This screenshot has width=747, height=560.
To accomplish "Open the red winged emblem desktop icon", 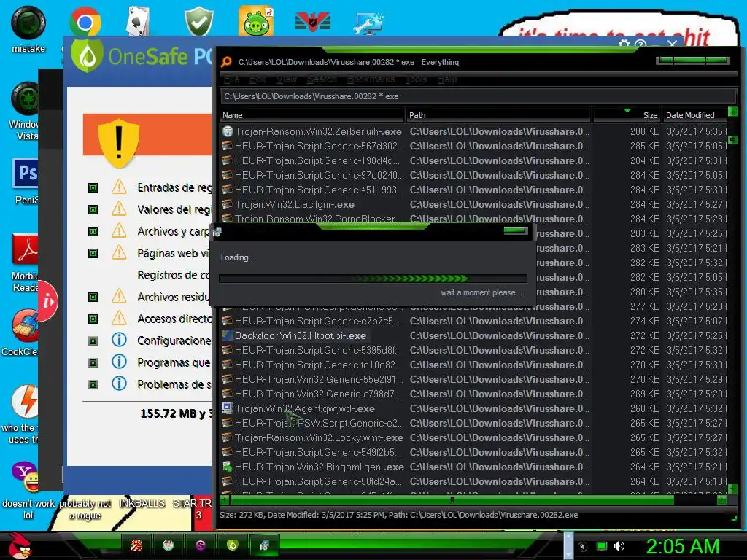I will (x=312, y=21).
